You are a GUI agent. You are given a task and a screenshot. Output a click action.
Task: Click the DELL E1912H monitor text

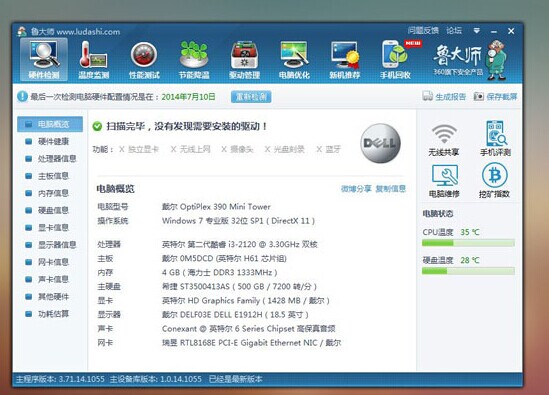(235, 314)
